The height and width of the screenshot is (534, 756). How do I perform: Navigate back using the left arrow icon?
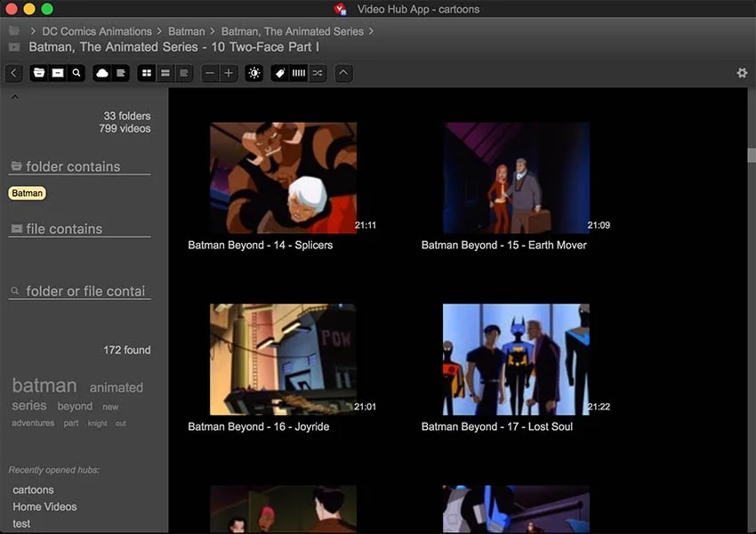click(x=13, y=73)
